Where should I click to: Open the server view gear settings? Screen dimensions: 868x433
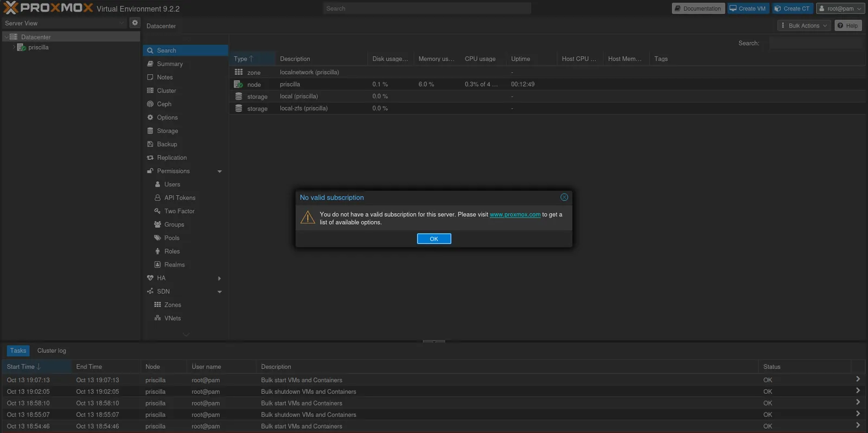[135, 23]
